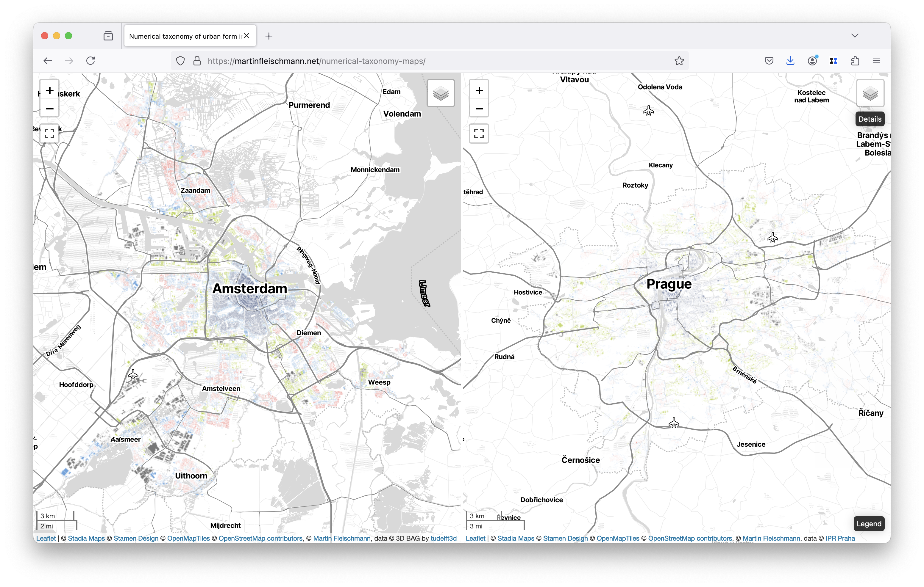Open the Firefox downloads panel

(x=790, y=61)
